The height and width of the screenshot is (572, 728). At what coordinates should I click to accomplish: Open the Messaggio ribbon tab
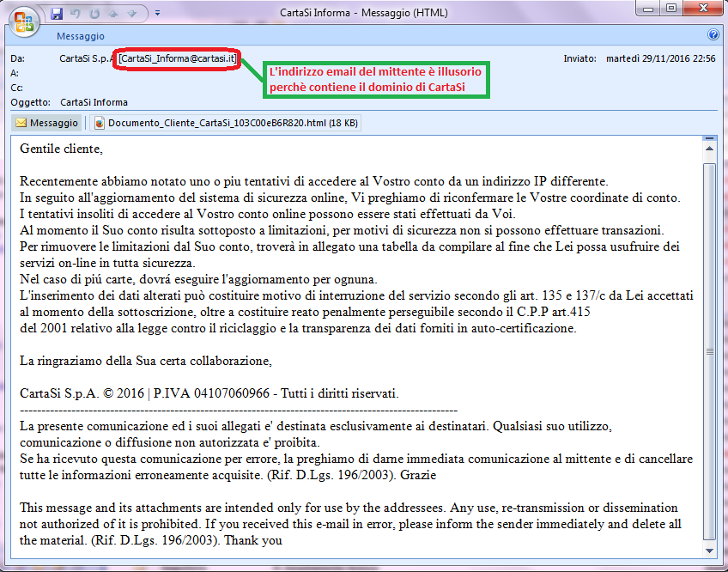click(81, 36)
